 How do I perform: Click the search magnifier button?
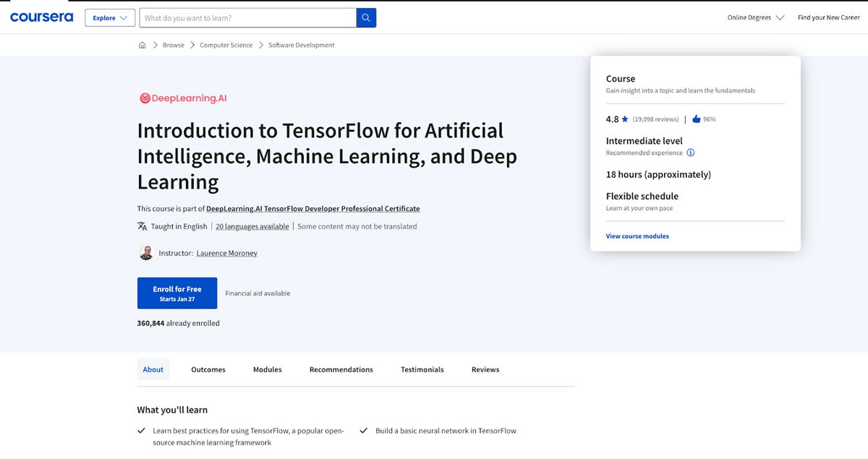pyautogui.click(x=367, y=18)
